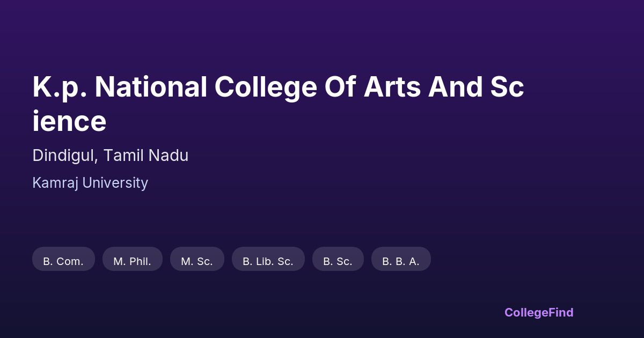This screenshot has height=338, width=644.
Task: Select the B. Sc. course chip
Action: click(338, 261)
